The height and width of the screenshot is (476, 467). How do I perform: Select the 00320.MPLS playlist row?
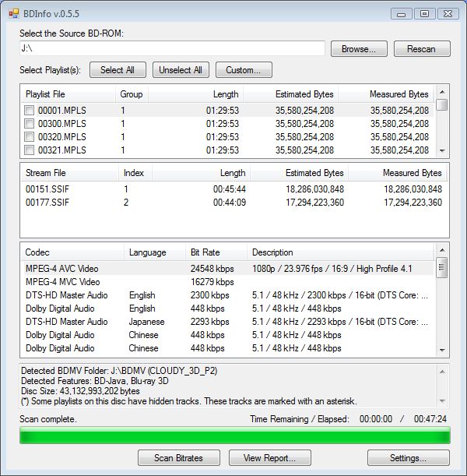(227, 137)
